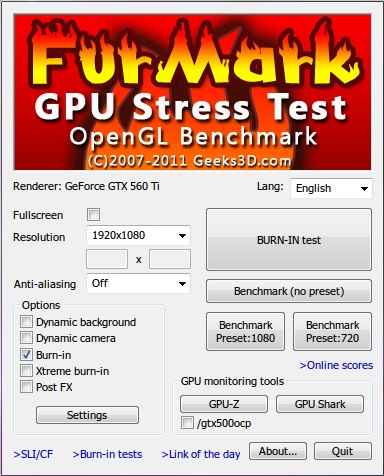
Task: Run Benchmark Preset:1080
Action: click(x=245, y=331)
